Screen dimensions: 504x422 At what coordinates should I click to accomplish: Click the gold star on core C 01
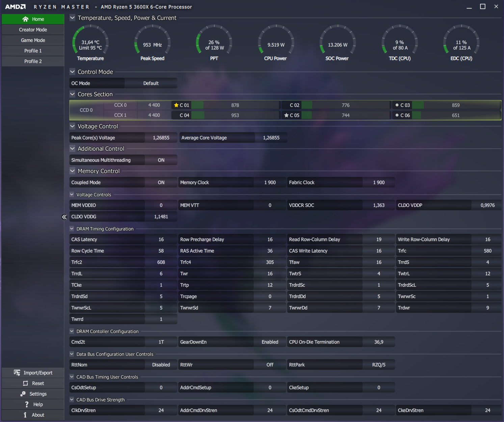click(x=176, y=105)
